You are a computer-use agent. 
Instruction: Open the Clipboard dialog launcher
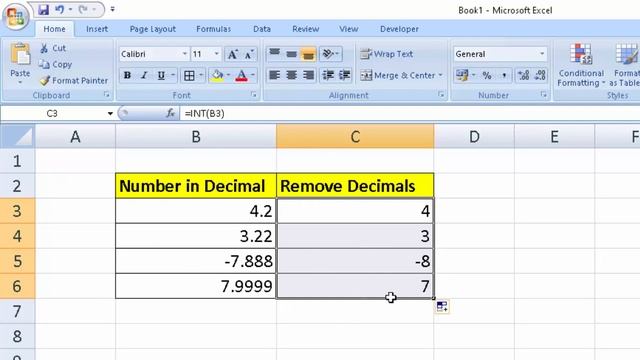(x=107, y=95)
